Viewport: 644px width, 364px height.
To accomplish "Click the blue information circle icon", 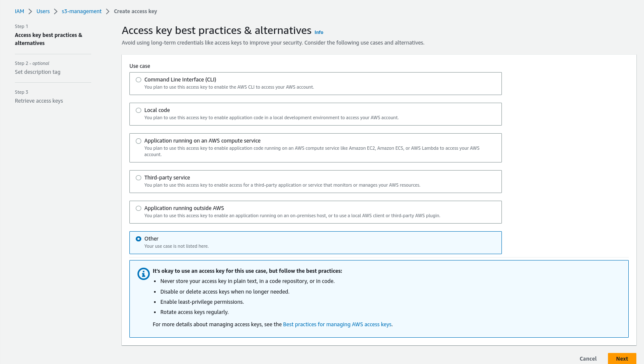I will coord(143,274).
